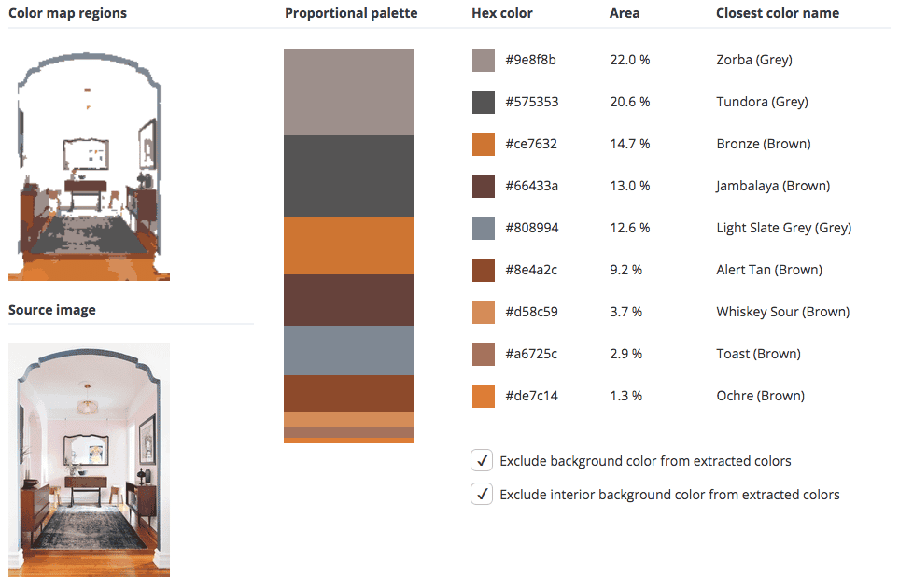The height and width of the screenshot is (588, 899).
Task: Toggle Exclude interior background color checkbox
Action: pyautogui.click(x=482, y=495)
